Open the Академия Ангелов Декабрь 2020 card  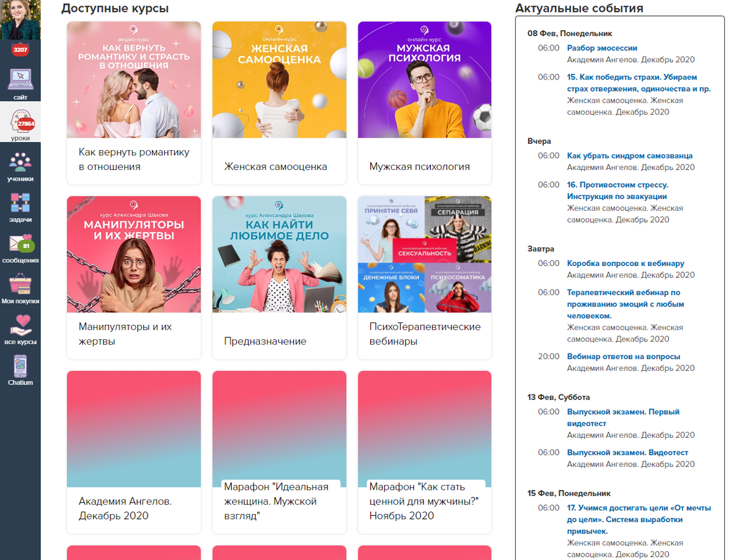pyautogui.click(x=133, y=451)
